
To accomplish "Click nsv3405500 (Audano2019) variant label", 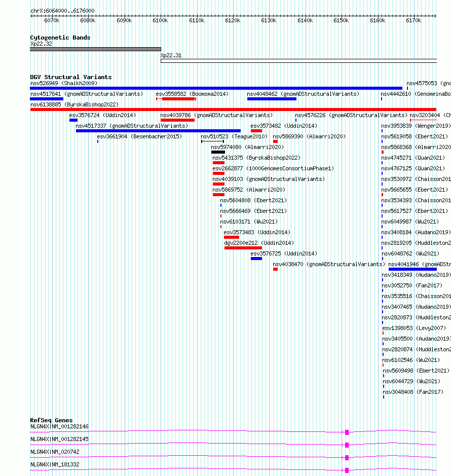I will 417,339.
